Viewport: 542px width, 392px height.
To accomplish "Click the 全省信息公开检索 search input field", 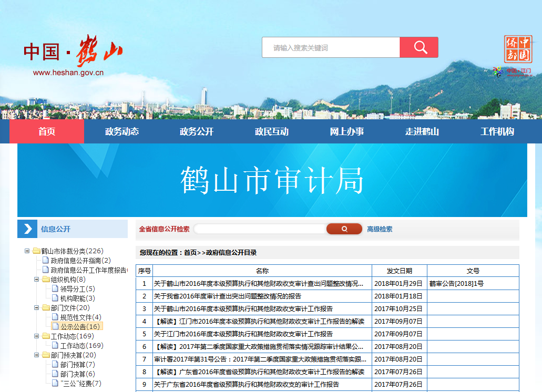I will click(x=260, y=229).
